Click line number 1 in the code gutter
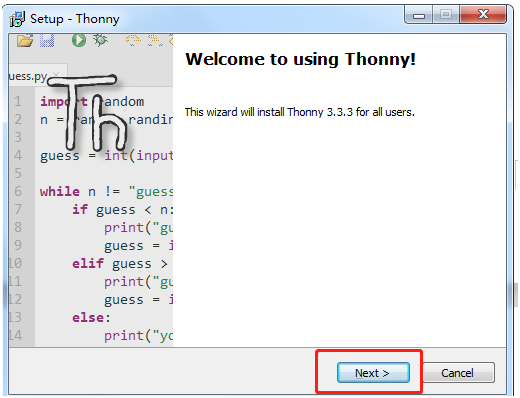Screen dimensions: 520x398 pos(18,101)
